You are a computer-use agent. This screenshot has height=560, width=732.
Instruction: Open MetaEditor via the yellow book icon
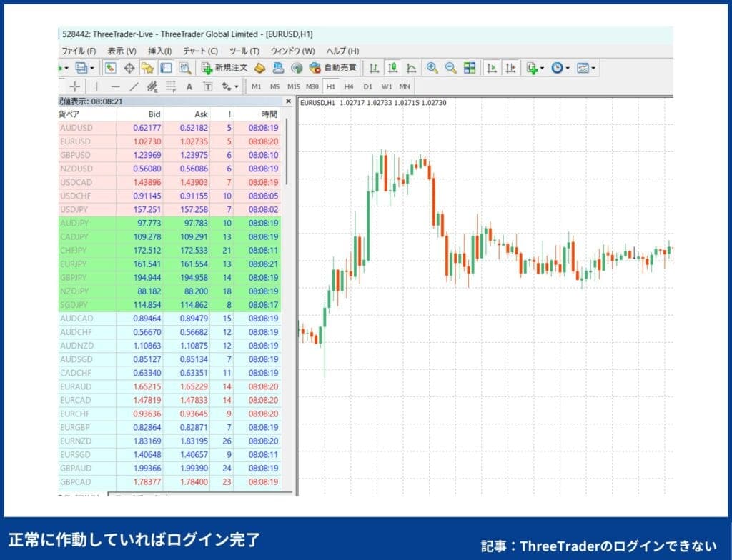pos(260,68)
